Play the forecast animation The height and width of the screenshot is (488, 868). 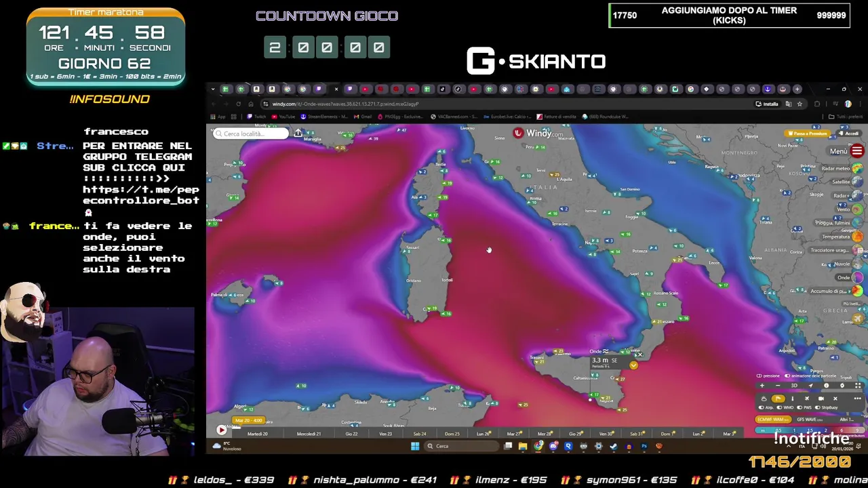(221, 430)
